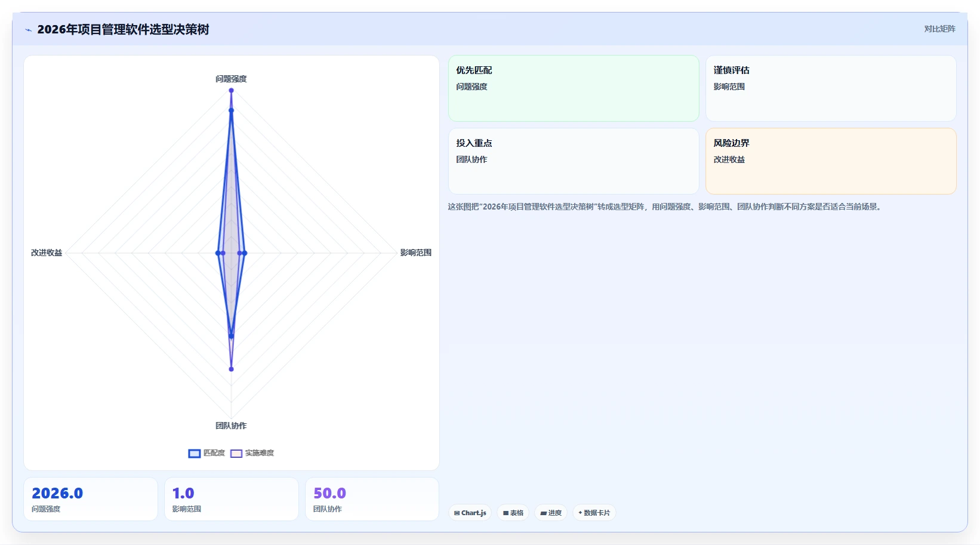Select the 投入重点 card
The height and width of the screenshot is (545, 980).
pos(574,161)
